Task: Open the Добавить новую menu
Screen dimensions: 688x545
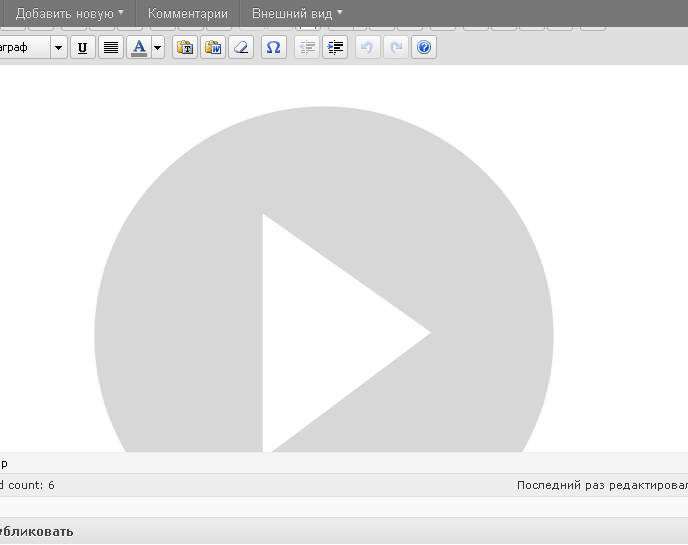Action: 70,14
